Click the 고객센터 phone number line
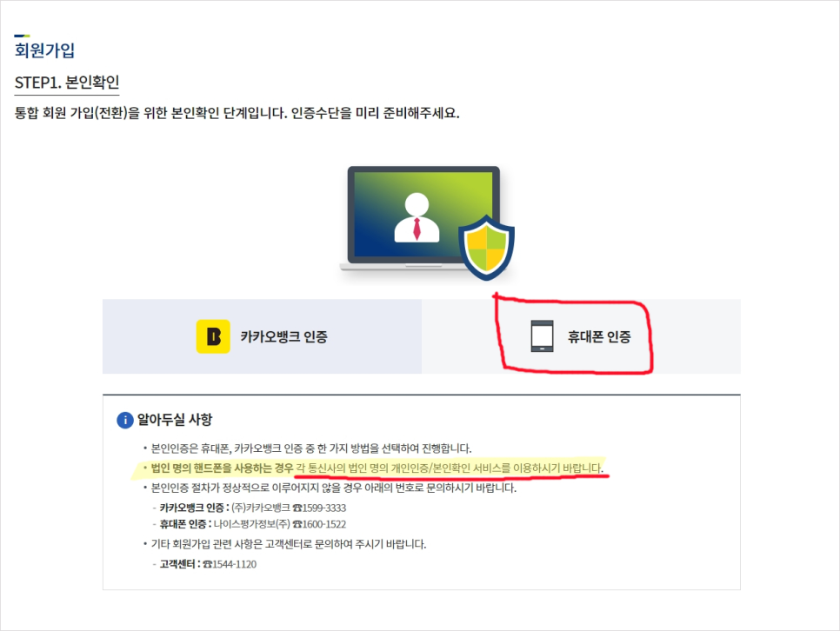The width and height of the screenshot is (840, 631). tap(208, 565)
